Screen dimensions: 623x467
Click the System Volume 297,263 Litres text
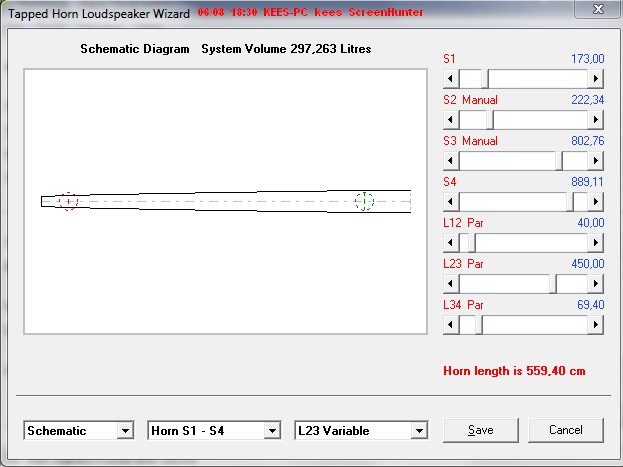coord(286,49)
